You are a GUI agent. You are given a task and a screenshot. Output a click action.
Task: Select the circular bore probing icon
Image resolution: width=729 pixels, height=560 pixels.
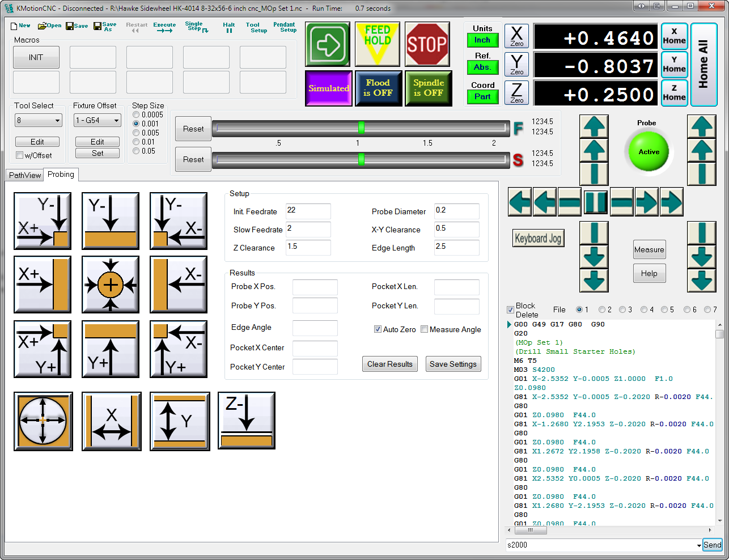click(43, 421)
